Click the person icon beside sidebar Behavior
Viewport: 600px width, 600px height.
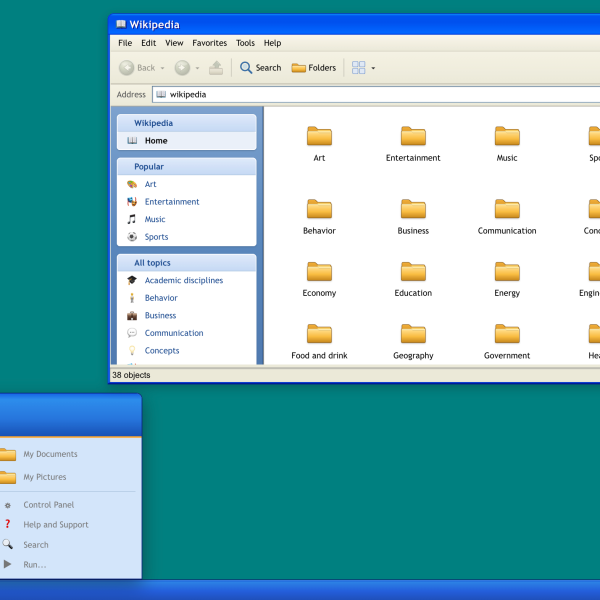tap(132, 298)
